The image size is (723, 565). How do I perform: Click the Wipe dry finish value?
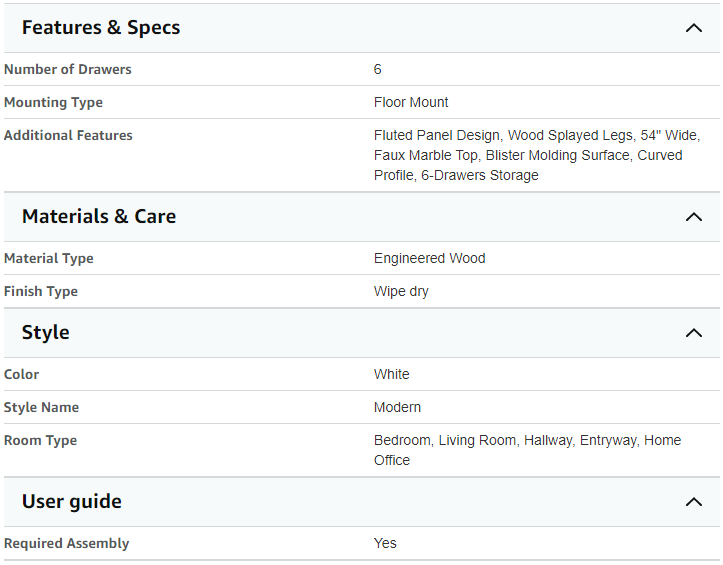[x=401, y=291]
